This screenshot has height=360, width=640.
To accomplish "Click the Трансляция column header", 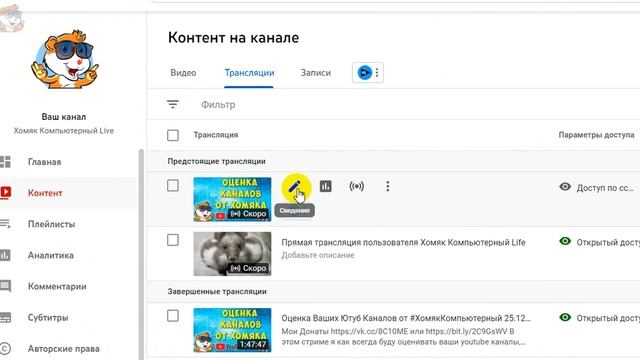I will [x=216, y=135].
